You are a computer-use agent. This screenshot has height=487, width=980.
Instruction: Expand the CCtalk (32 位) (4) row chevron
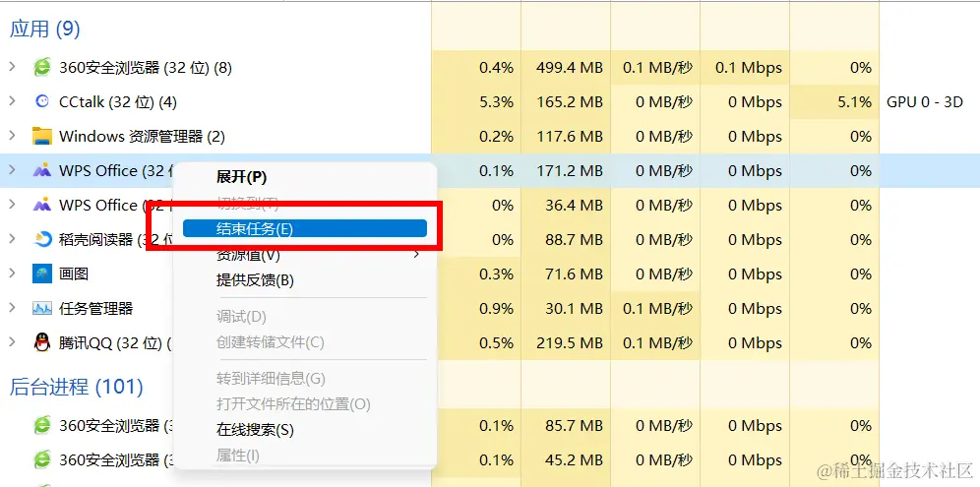coord(12,101)
